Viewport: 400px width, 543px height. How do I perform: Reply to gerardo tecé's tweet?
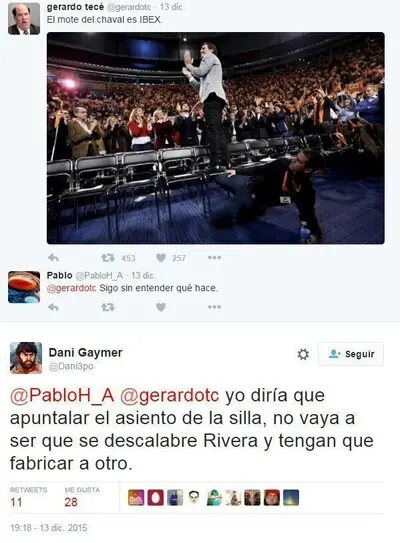coord(53,258)
